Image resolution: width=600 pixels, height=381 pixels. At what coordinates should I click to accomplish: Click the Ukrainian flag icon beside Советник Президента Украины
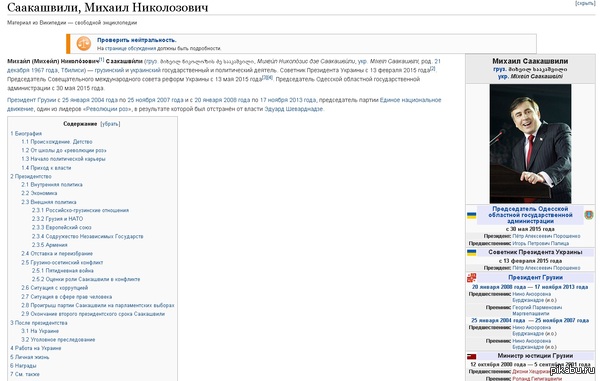point(471,252)
